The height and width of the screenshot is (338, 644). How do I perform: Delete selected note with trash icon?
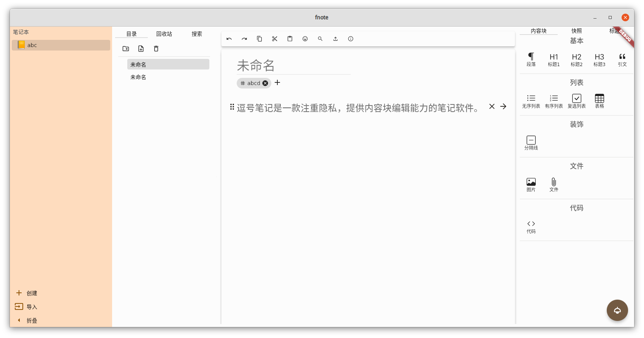(156, 49)
